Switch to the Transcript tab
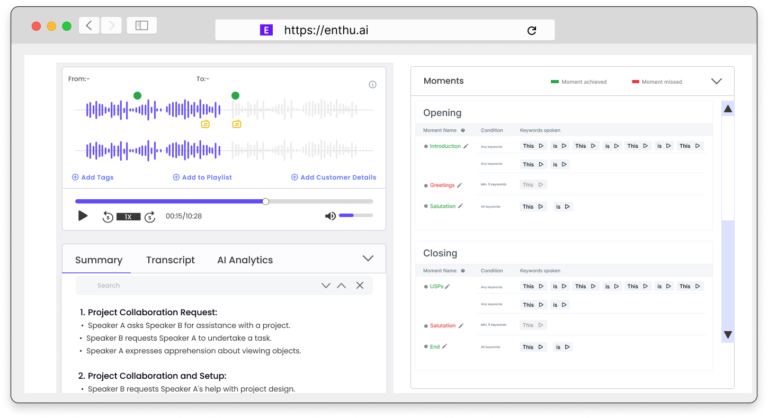The width and height of the screenshot is (768, 418). click(170, 260)
